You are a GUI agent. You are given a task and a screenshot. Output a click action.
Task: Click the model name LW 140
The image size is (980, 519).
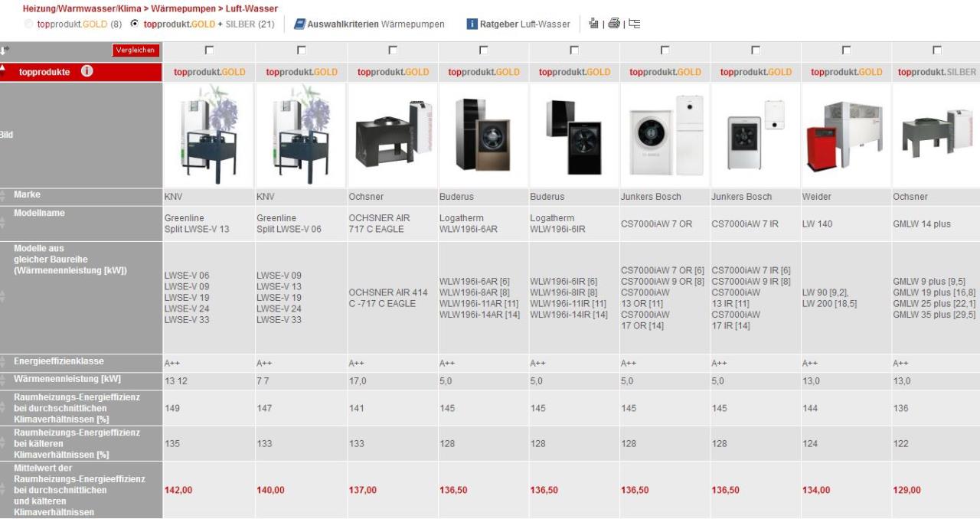click(x=817, y=224)
